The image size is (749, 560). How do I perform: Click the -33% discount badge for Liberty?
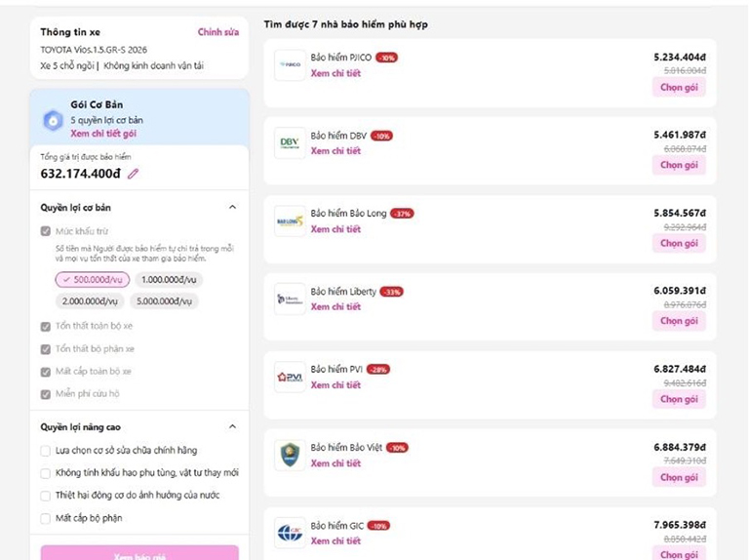point(392,292)
